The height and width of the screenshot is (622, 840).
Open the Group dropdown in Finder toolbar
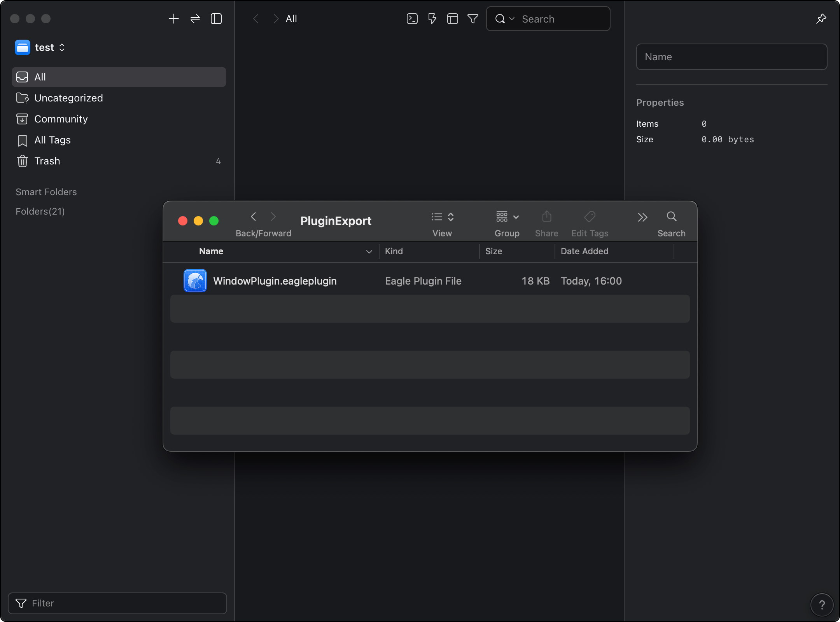tap(507, 217)
